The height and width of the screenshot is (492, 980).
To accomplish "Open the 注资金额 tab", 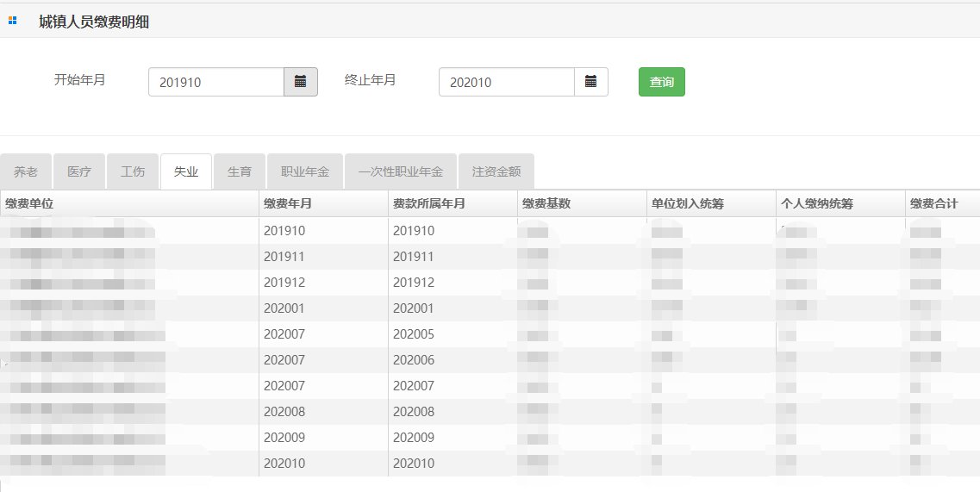I will 496,171.
